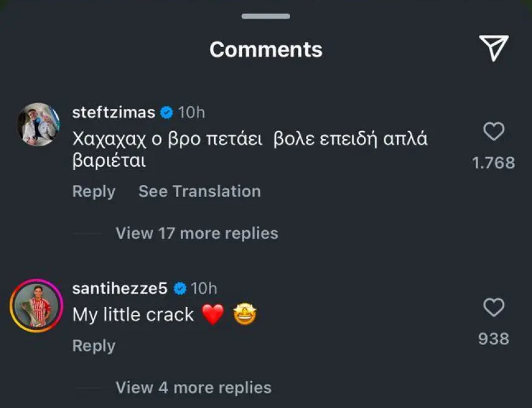Reply to the steftzimas comment

(94, 192)
